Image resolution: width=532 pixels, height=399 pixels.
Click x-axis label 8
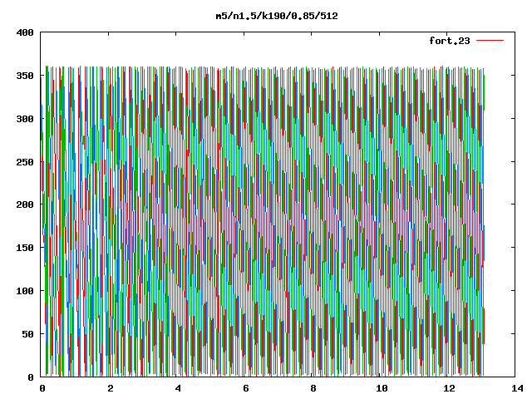click(x=313, y=388)
